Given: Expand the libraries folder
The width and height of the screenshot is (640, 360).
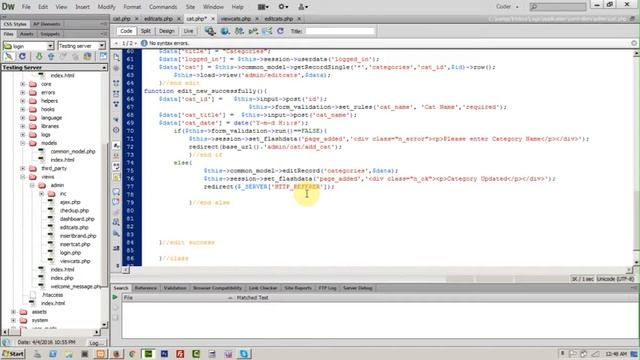Looking at the screenshot, I should pos(23,126).
